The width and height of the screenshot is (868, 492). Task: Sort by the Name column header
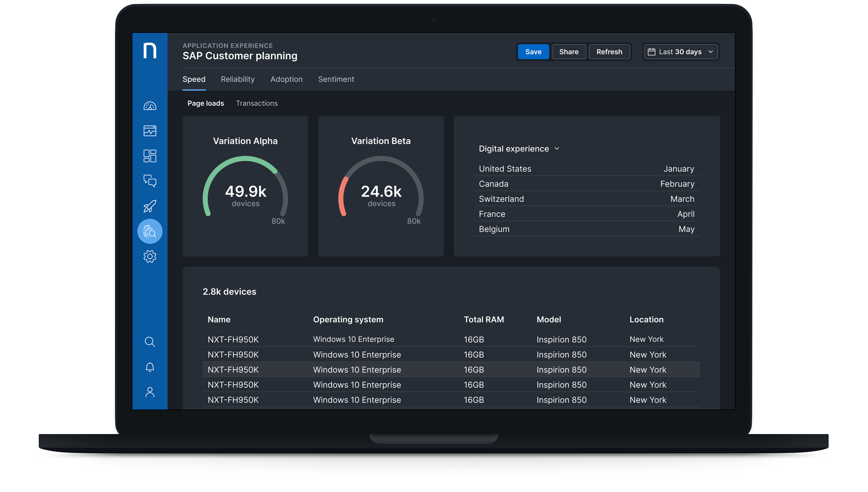click(x=219, y=319)
